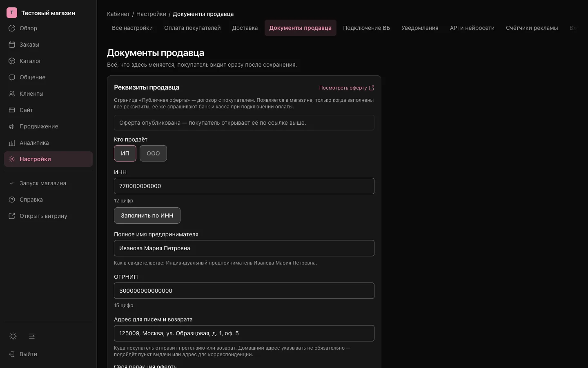
Task: Click the Настройки gear icon
Action: pyautogui.click(x=12, y=159)
